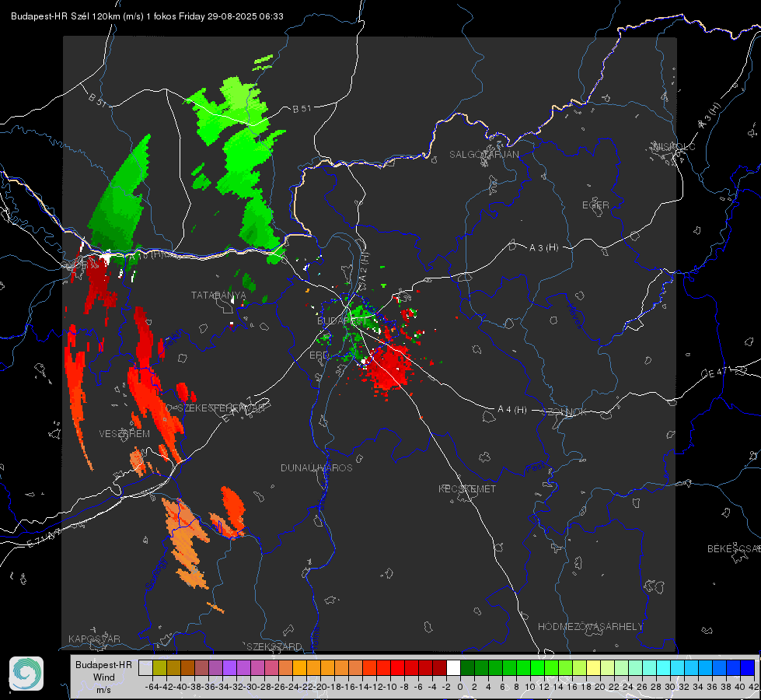Click the MISKOLC city label
Screen dimensions: 761x700
(674, 146)
